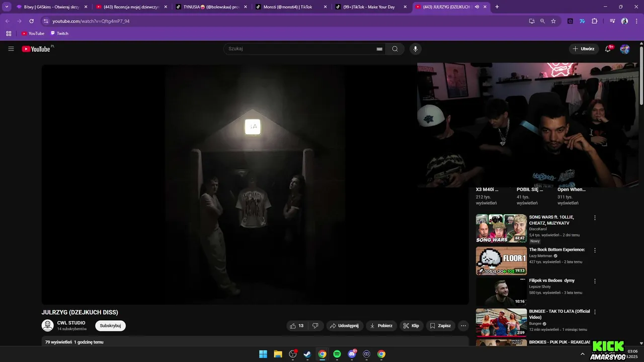This screenshot has width=644, height=362.
Task: Open the 7TV extension icon
Action: tap(582, 21)
